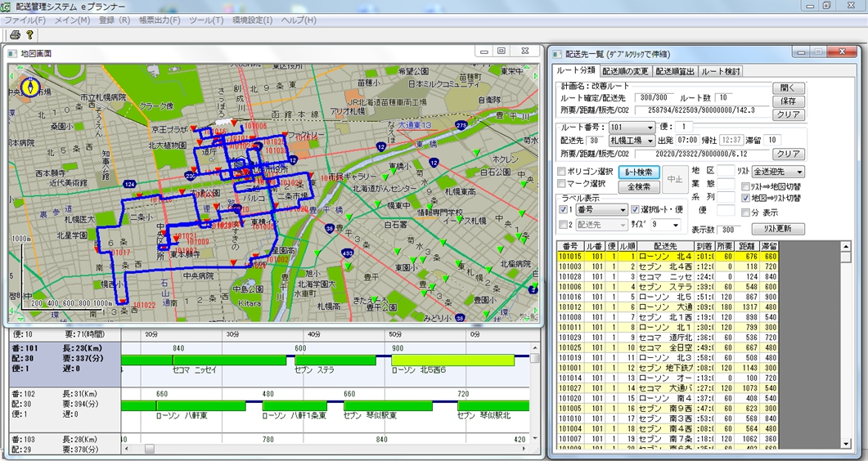Toggle label display checkbox 2
The image size is (868, 461).
coord(564,225)
